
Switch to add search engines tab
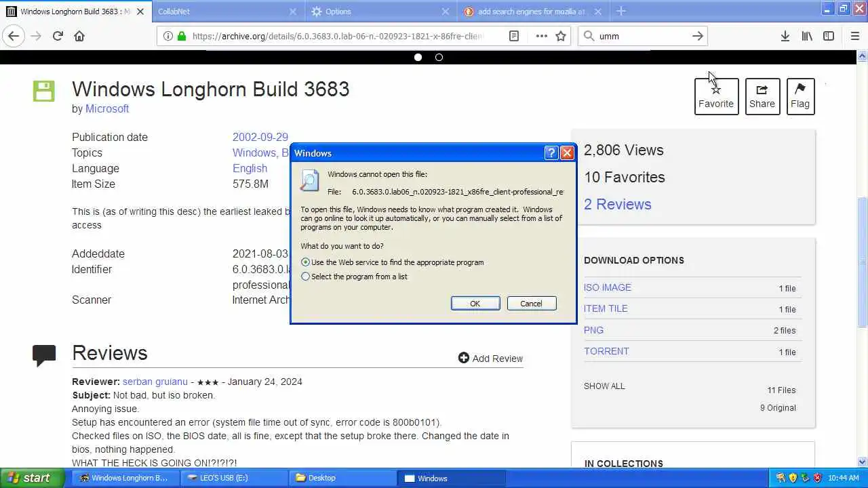point(534,12)
